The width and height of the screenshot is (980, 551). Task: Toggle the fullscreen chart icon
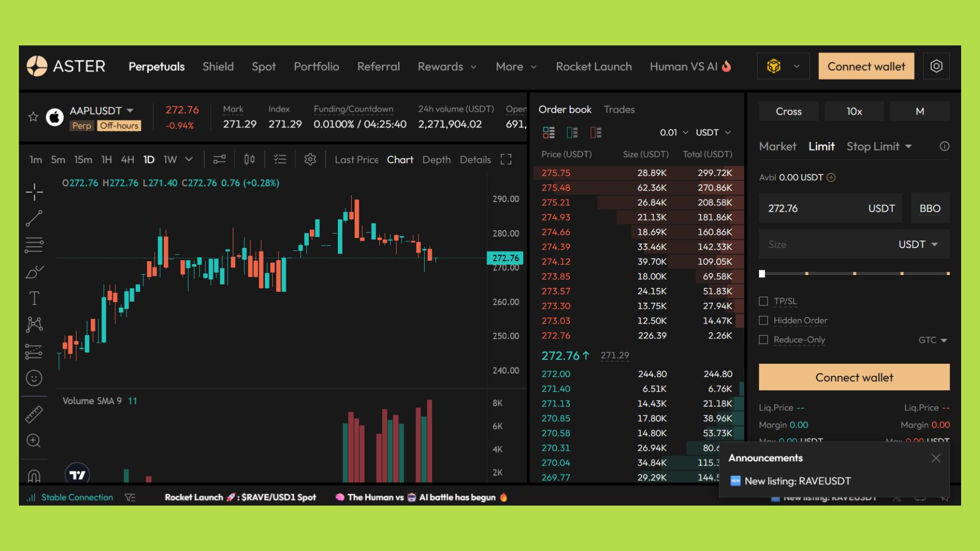click(506, 160)
